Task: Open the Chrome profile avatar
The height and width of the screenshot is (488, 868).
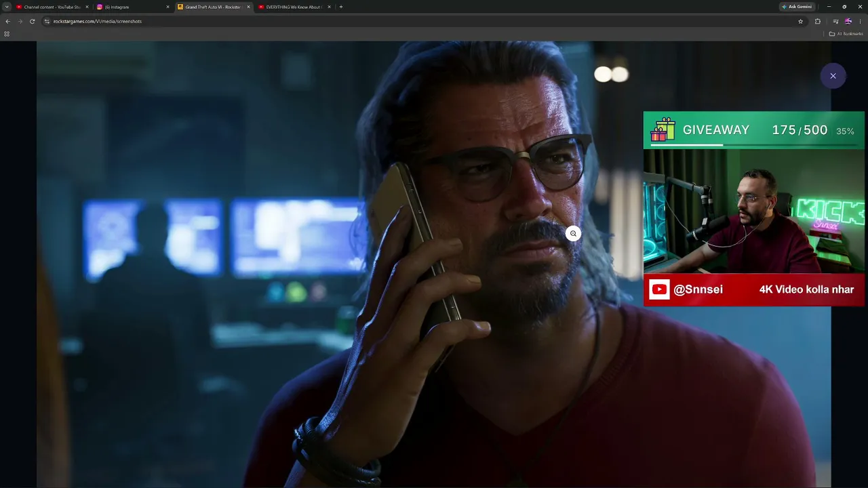Action: click(848, 21)
